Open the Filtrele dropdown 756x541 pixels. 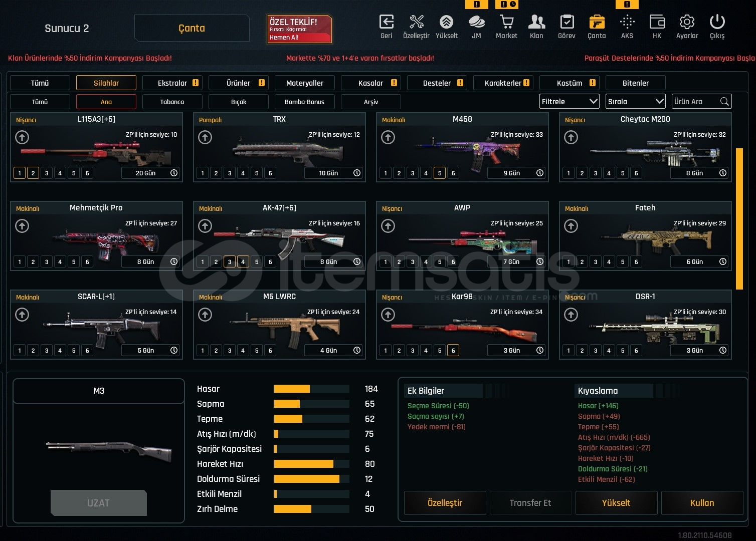tap(570, 102)
